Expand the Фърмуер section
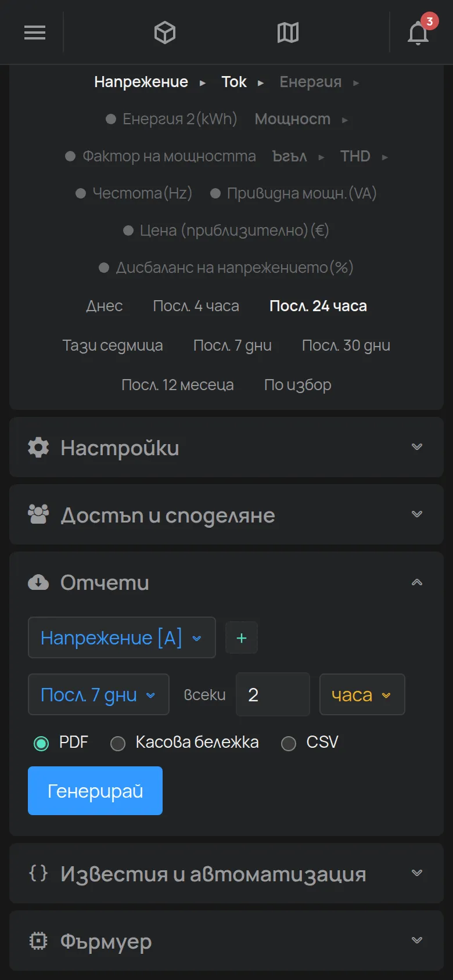Viewport: 453px width, 980px height. pos(227,941)
